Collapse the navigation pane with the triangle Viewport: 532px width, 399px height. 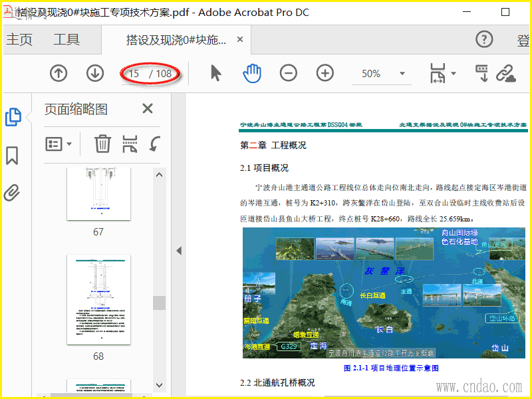point(179,251)
